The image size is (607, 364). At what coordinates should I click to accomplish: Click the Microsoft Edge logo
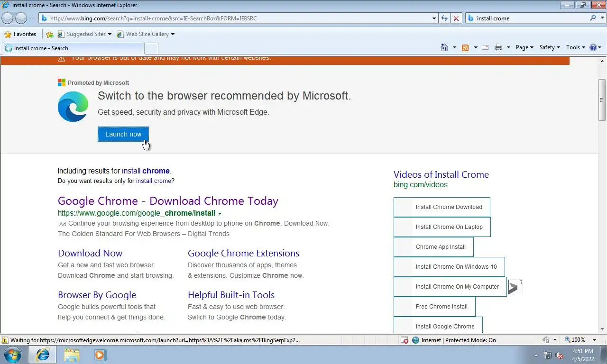(73, 107)
